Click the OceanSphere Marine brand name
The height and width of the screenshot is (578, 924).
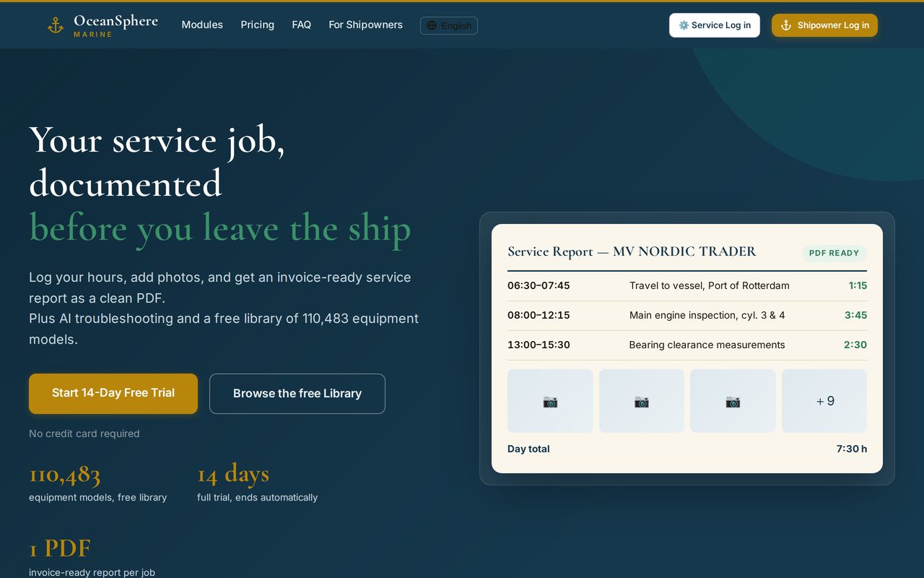115,25
